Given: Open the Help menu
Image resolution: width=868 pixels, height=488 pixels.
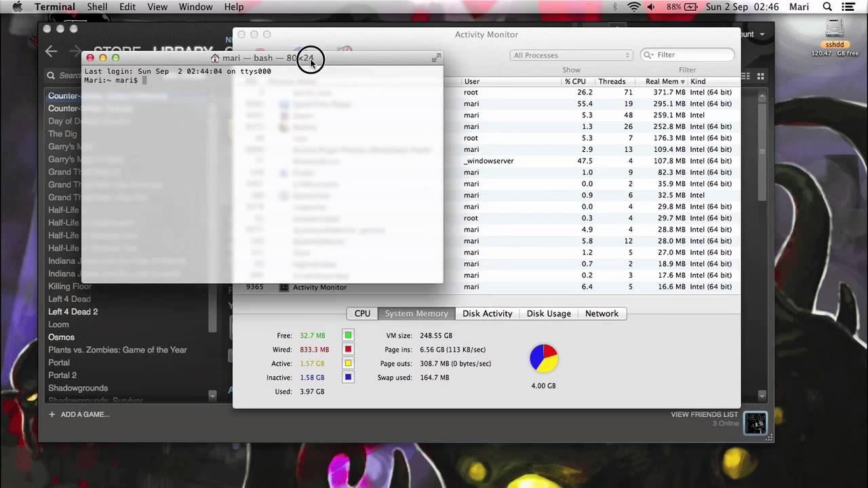Looking at the screenshot, I should click(234, 7).
